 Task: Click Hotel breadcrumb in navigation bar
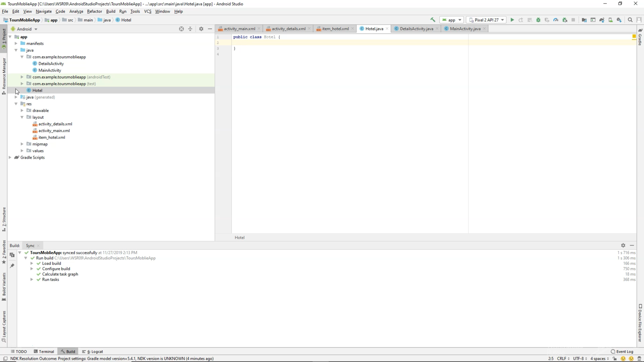tap(124, 20)
